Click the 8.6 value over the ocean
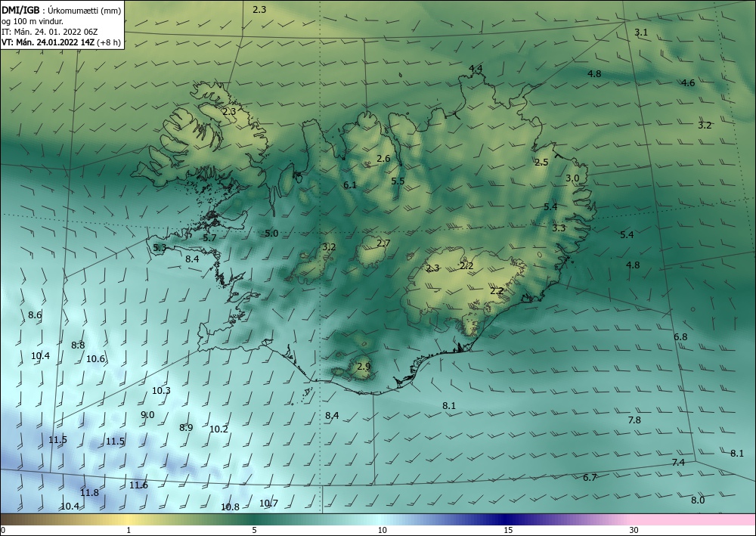Viewport: 756px width, 536px height. point(35,315)
